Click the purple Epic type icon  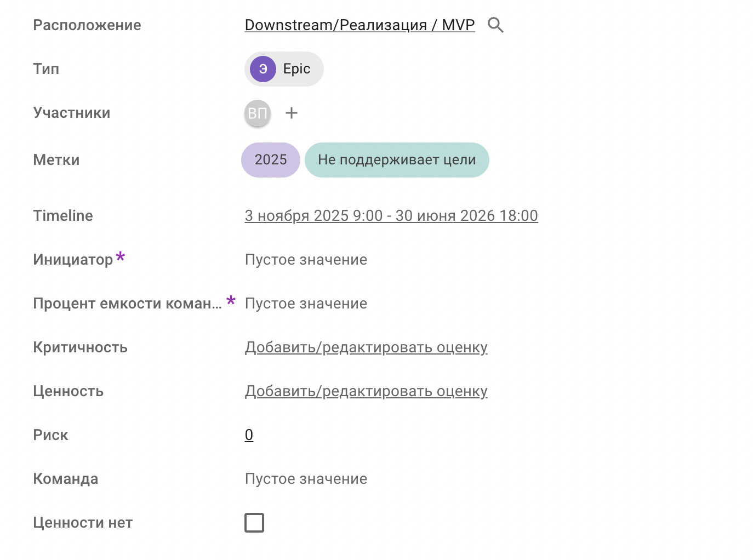click(x=263, y=69)
